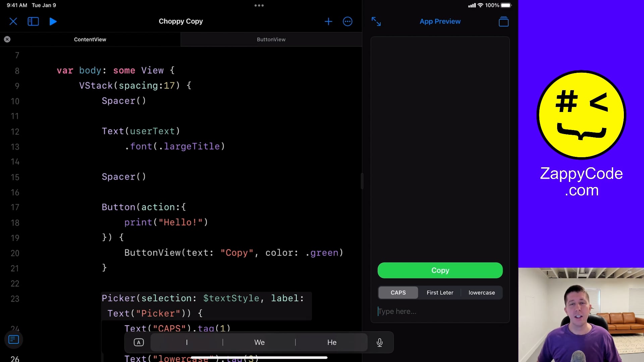644x362 pixels.
Task: Click the ButtonView(text: "Copy") line
Action: [234, 253]
